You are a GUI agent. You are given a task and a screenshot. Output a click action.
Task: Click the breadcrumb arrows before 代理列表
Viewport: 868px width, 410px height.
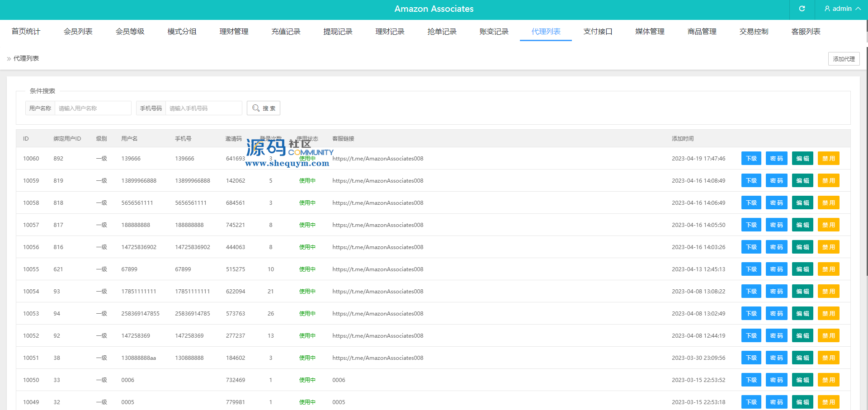click(9, 59)
